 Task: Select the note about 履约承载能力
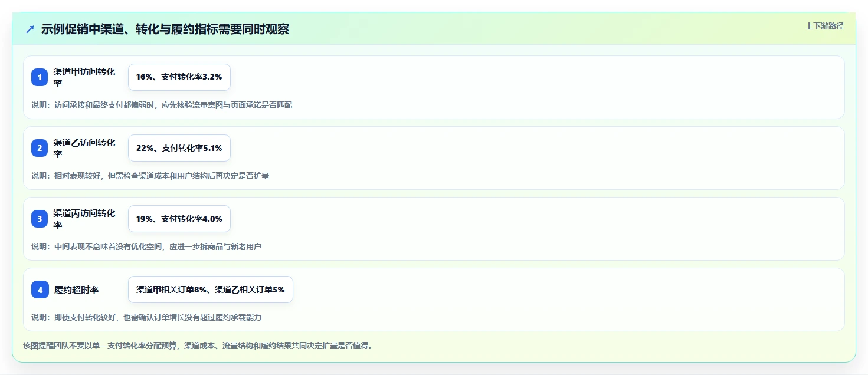point(146,317)
